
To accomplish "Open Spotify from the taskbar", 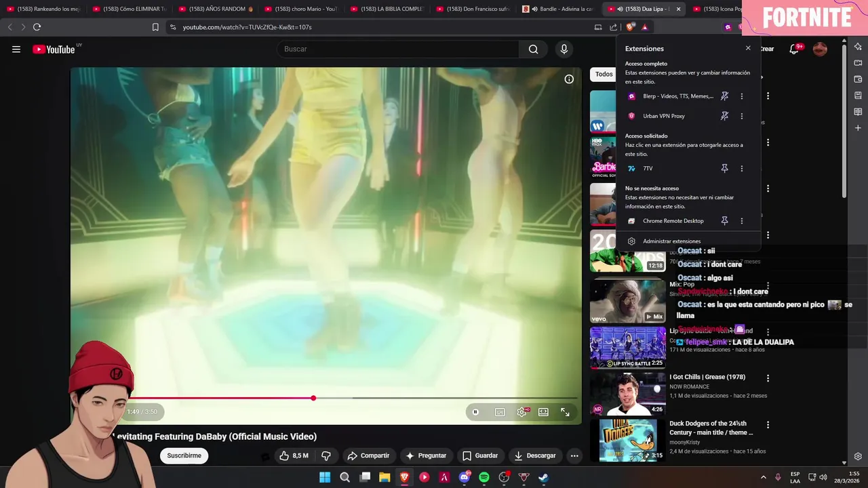I will (484, 477).
